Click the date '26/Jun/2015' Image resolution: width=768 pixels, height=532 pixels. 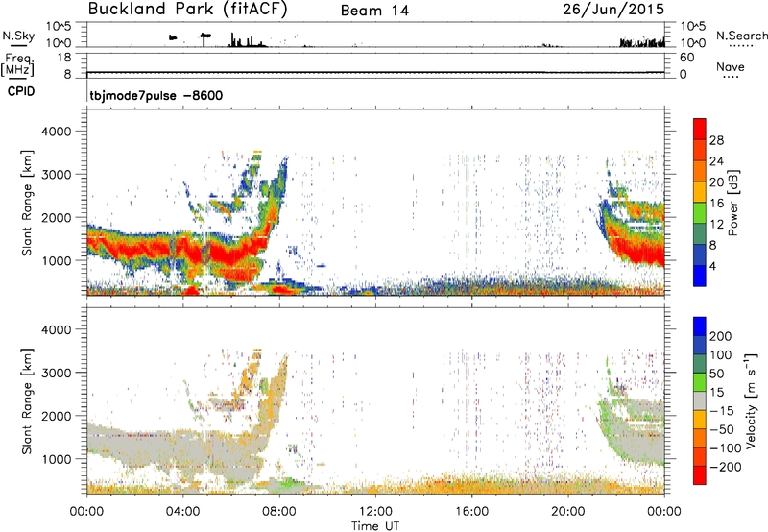[x=613, y=9]
